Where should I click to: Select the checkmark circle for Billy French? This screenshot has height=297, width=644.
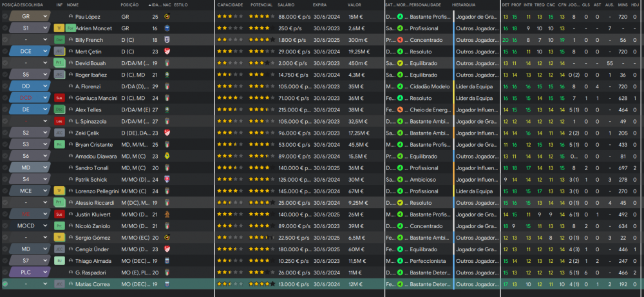5,40
